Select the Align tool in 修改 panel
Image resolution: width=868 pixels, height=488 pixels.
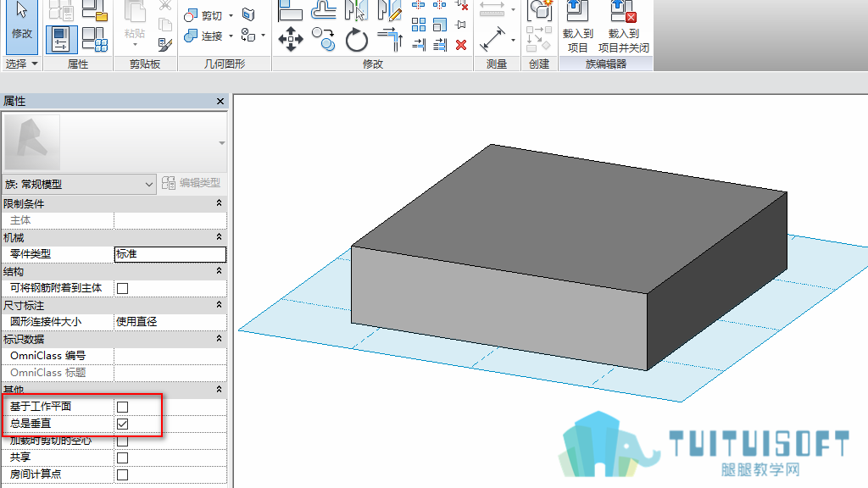click(290, 10)
